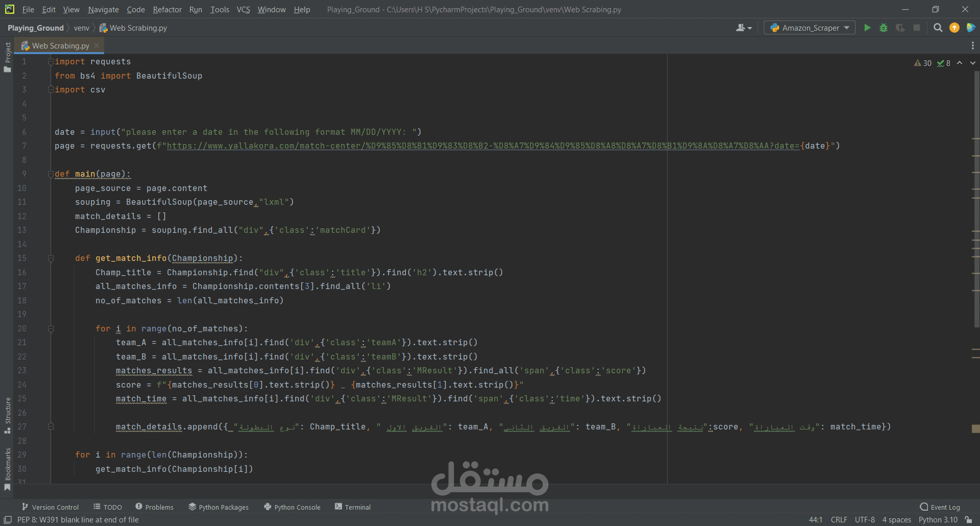Image resolution: width=980 pixels, height=526 pixels.
Task: Open the Amazon_Scraper run configuration dropdown
Action: click(810, 28)
